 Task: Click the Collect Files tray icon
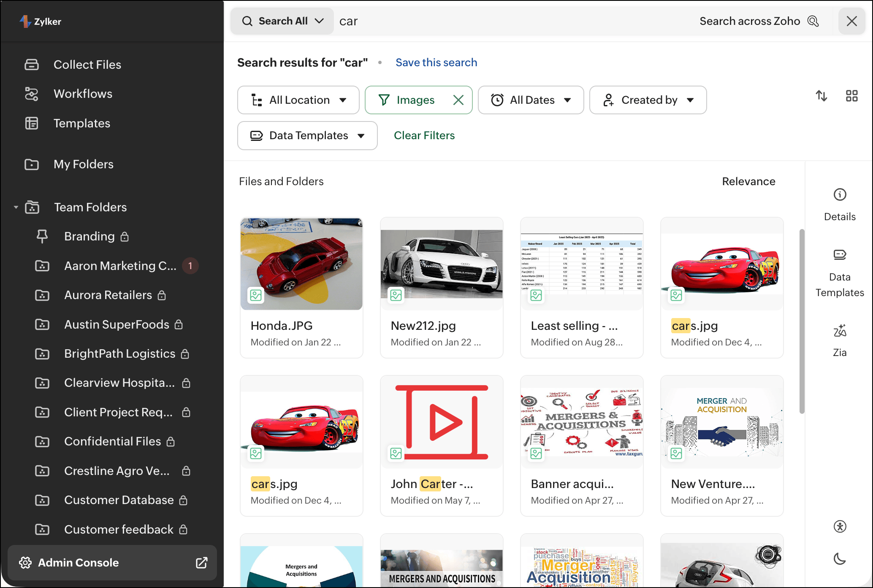[x=32, y=65]
